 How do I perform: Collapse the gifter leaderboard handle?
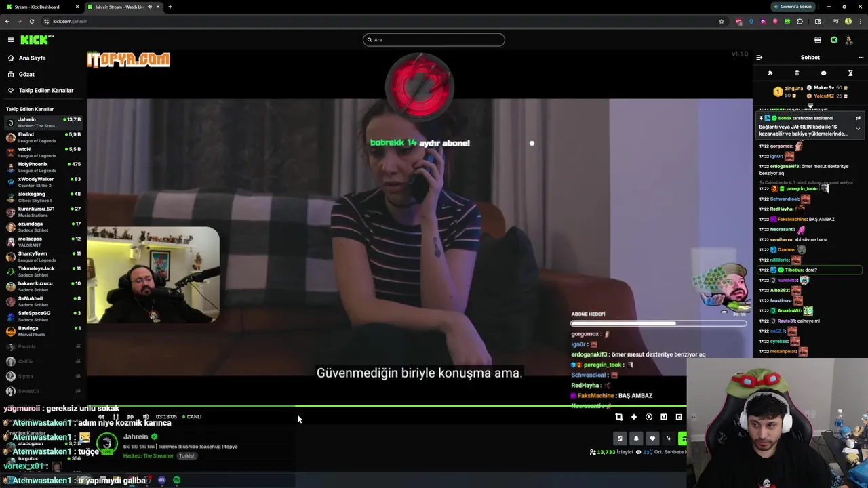[810, 106]
